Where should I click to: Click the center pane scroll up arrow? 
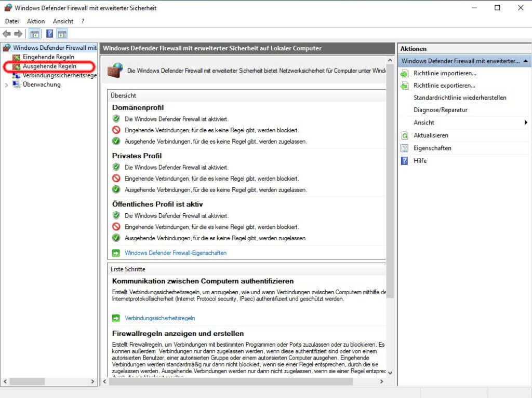pyautogui.click(x=390, y=60)
